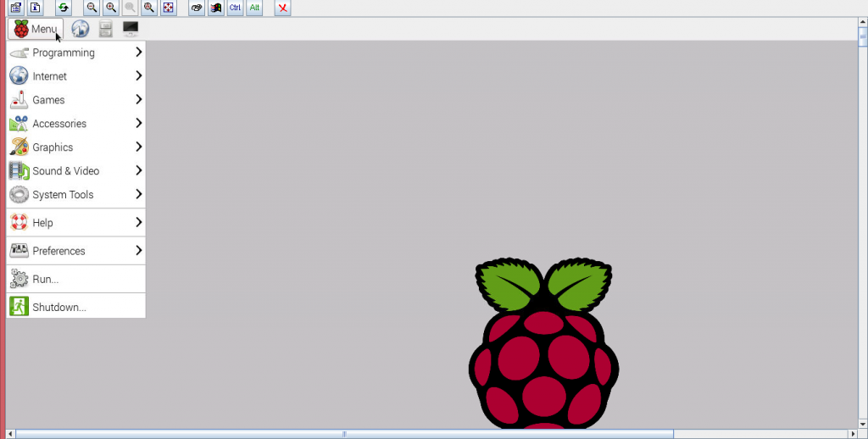
Task: Open the Programming menu entry
Action: point(75,53)
